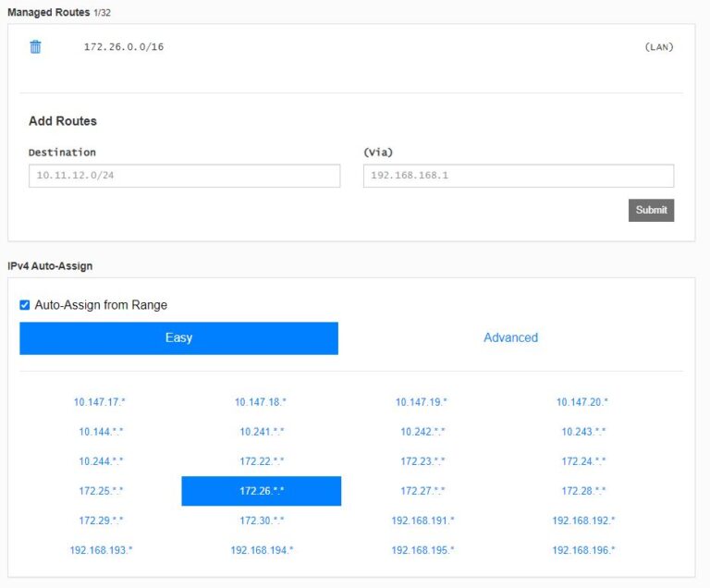The width and height of the screenshot is (710, 588).
Task: Select the 172.25.*.* range
Action: pyautogui.click(x=101, y=491)
